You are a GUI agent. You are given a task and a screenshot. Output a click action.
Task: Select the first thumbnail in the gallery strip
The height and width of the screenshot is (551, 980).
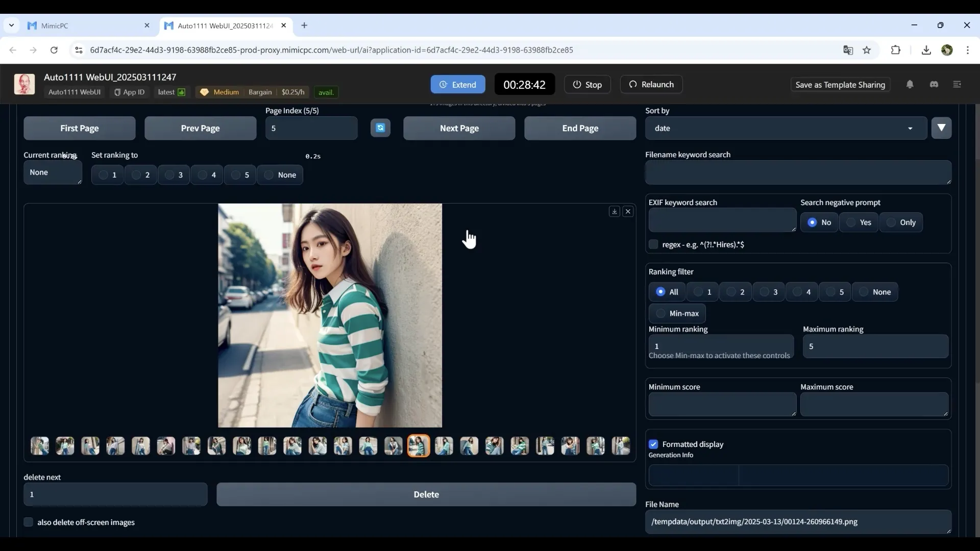click(40, 446)
